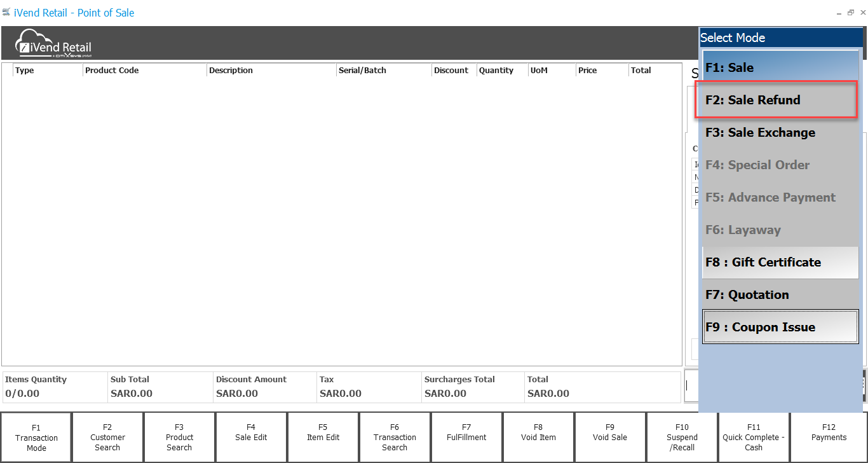Click the Discount column header

click(x=454, y=71)
